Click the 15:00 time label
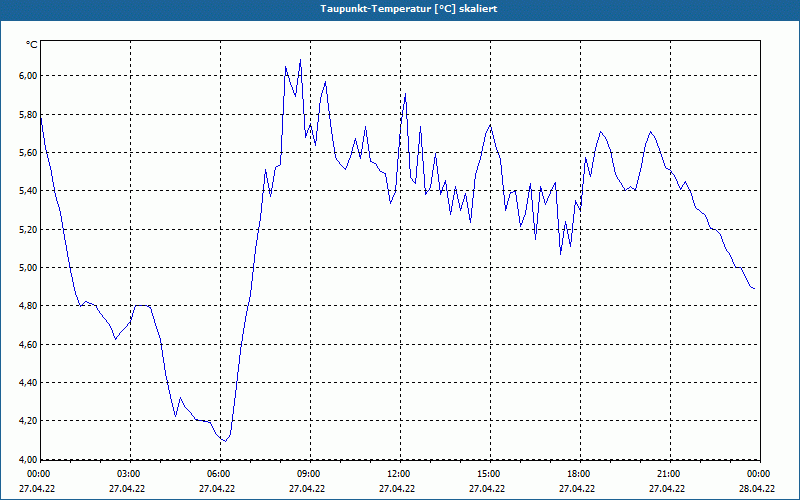 488,474
